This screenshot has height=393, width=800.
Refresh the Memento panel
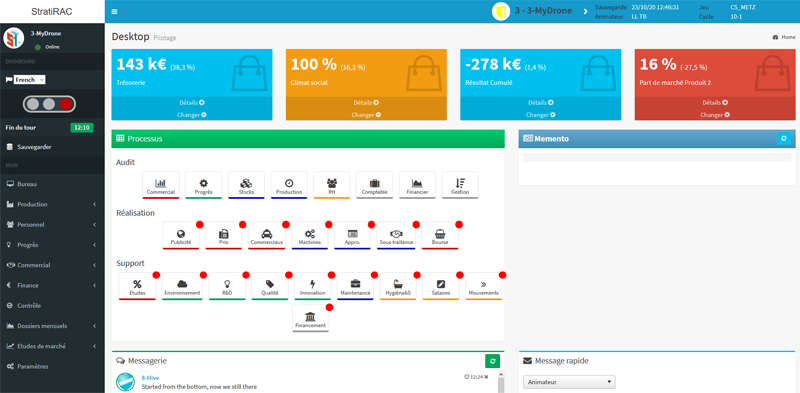pos(784,138)
